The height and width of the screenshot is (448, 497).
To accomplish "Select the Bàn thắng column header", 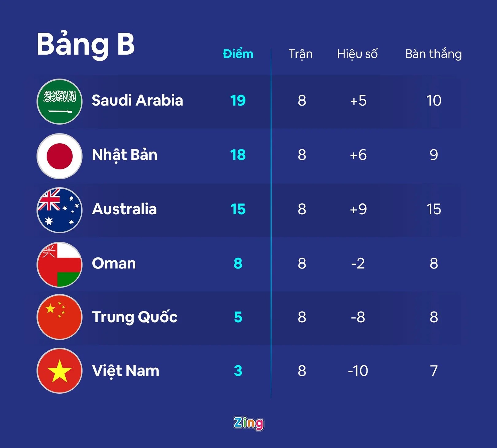I will (x=433, y=54).
